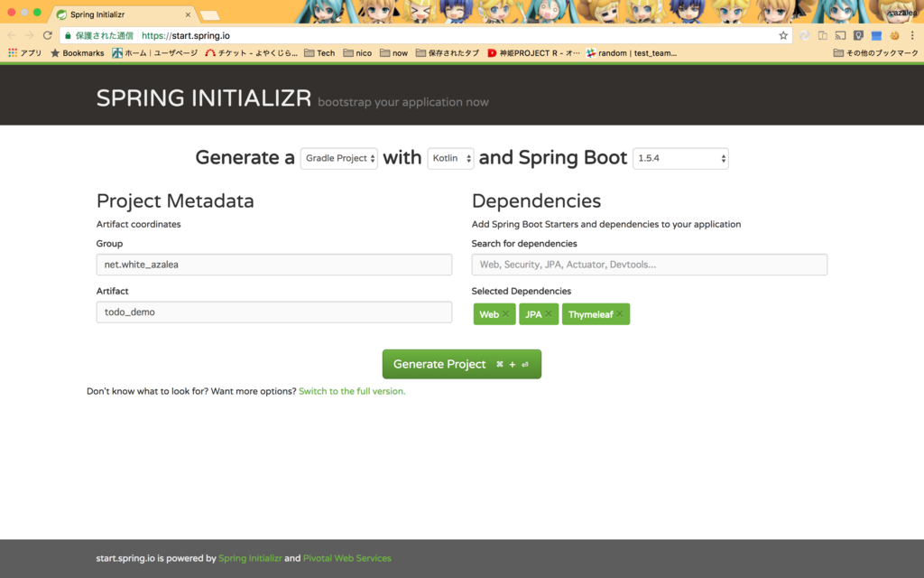924x578 pixels.
Task: Click the Artifact input field
Action: (x=274, y=312)
